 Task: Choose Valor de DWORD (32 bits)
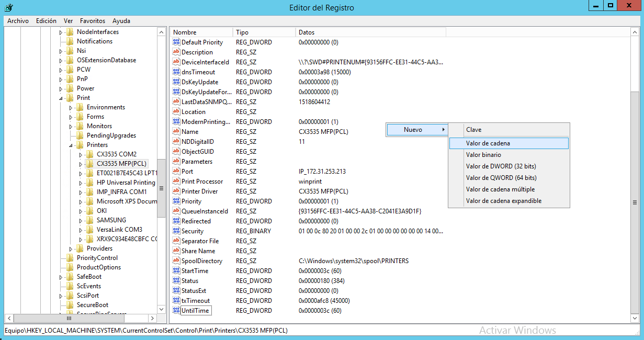[x=501, y=166]
